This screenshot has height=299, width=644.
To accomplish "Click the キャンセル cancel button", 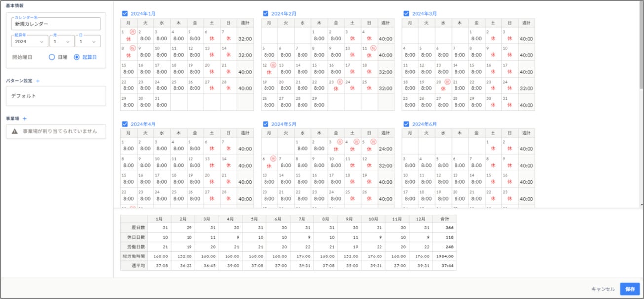I will point(603,289).
